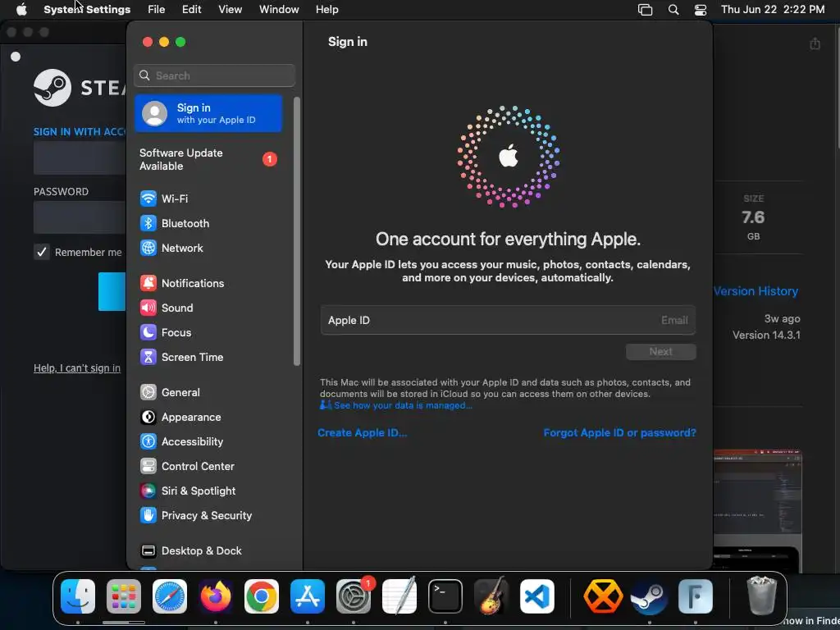Click the Next button

[x=661, y=351]
